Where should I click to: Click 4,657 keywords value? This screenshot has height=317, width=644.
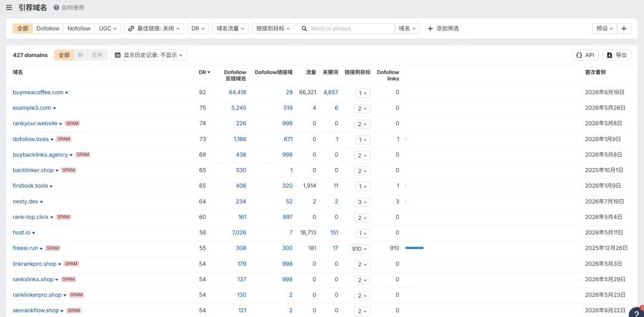point(330,92)
